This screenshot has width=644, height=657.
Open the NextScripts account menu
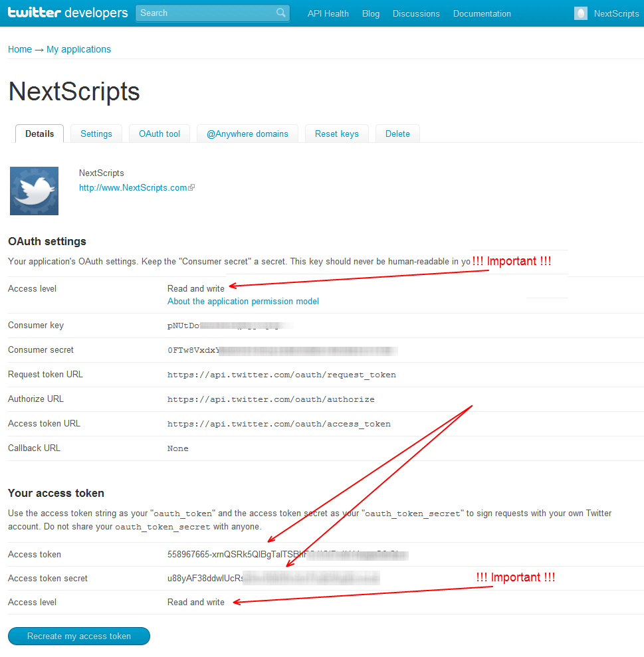(616, 13)
